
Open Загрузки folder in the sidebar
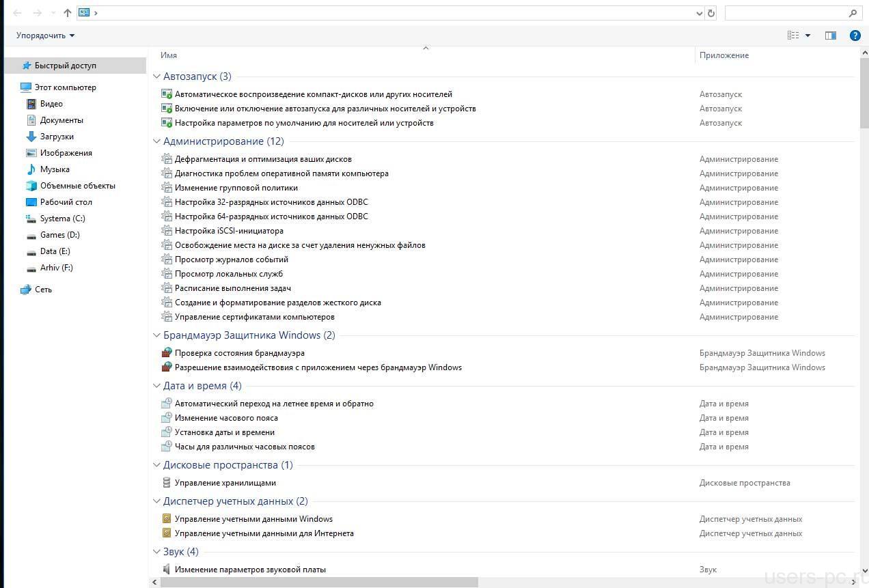[x=56, y=137]
